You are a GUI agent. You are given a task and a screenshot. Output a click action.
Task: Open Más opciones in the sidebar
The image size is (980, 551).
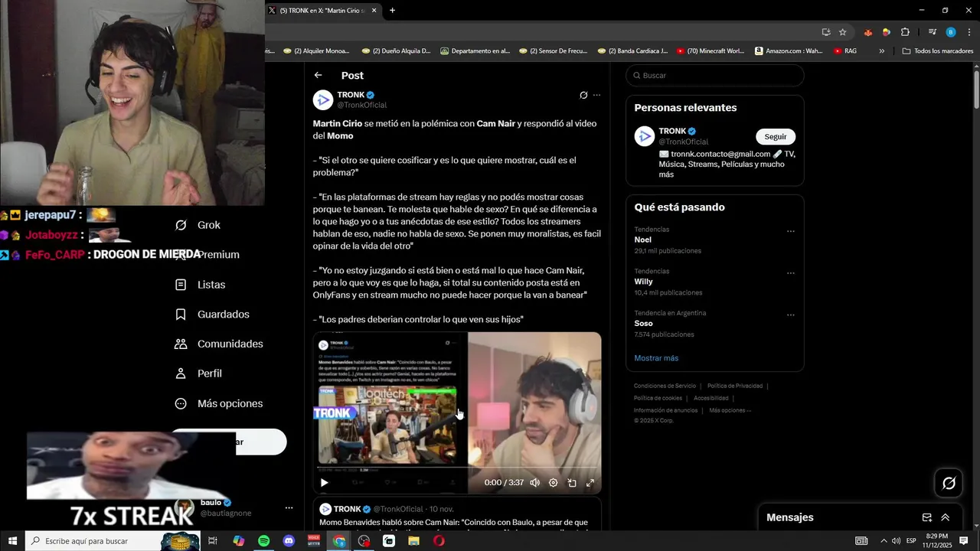click(219, 403)
